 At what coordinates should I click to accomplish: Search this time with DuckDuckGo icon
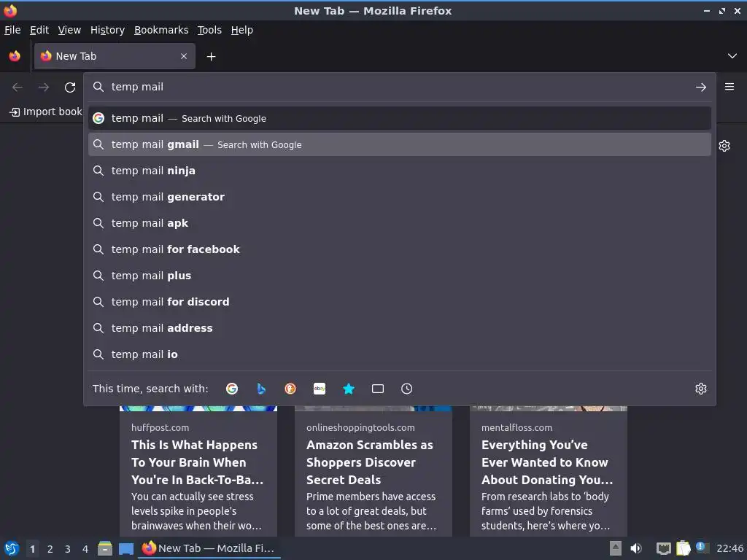point(290,389)
